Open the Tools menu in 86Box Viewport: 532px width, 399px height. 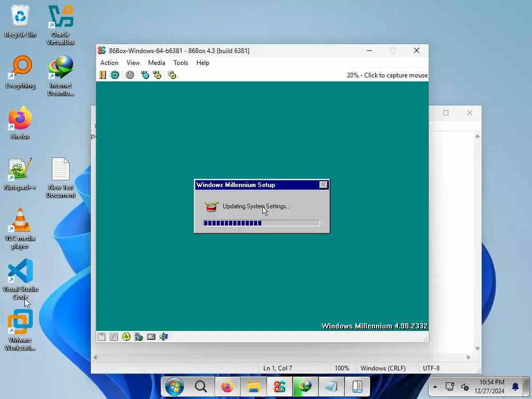[180, 63]
